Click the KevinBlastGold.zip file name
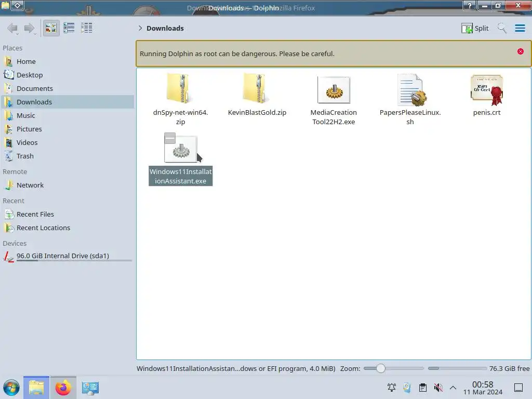The width and height of the screenshot is (532, 399). click(x=257, y=112)
